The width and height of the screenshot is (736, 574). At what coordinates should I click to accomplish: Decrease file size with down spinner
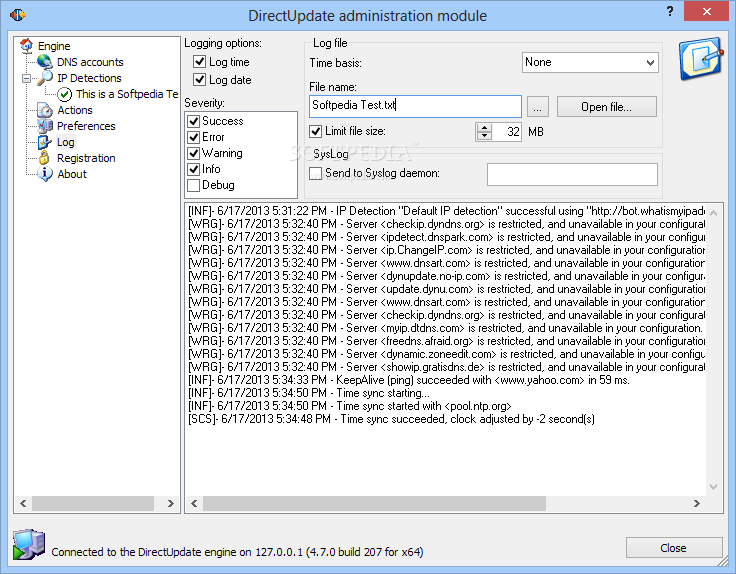pos(483,136)
